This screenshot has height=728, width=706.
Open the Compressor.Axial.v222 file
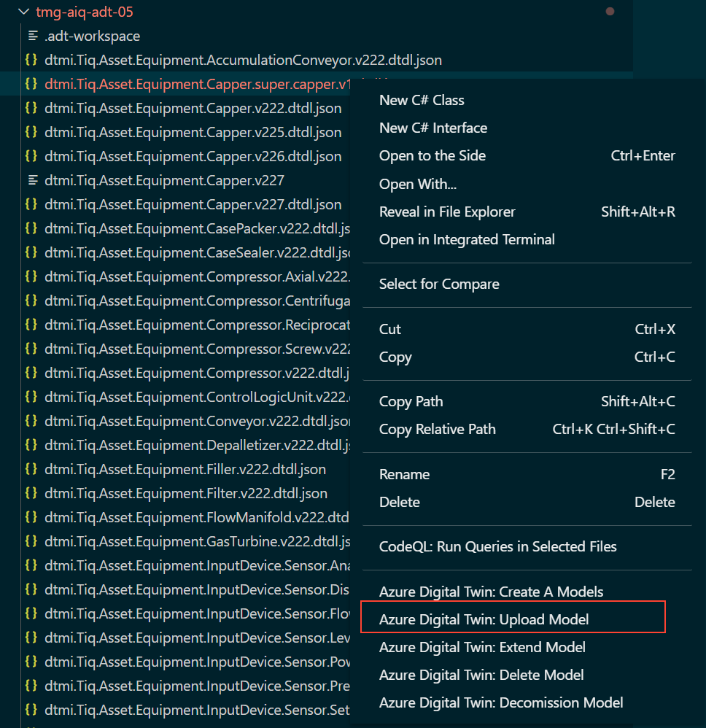(x=197, y=277)
